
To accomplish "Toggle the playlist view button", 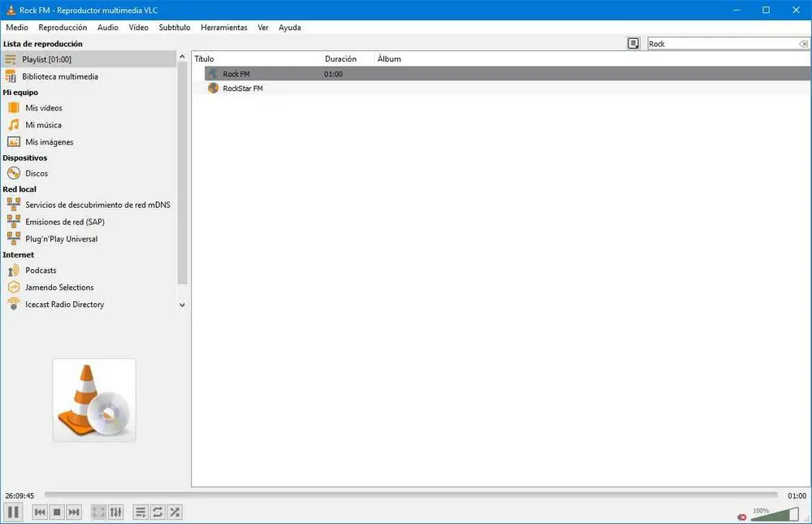I will point(140,512).
